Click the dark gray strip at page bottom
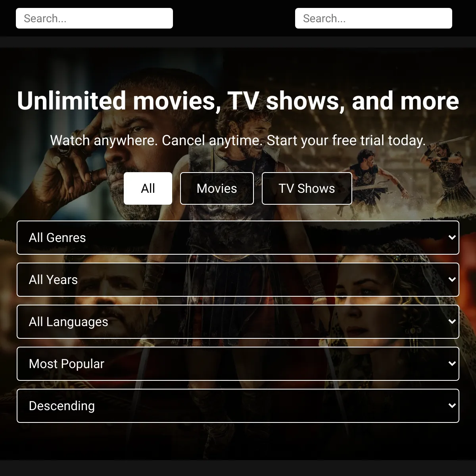The image size is (476, 476). 238,468
